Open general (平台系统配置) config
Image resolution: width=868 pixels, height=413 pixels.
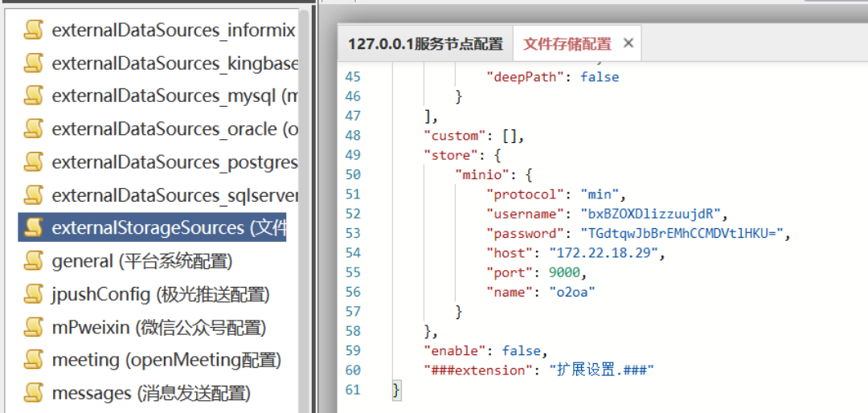tap(142, 260)
